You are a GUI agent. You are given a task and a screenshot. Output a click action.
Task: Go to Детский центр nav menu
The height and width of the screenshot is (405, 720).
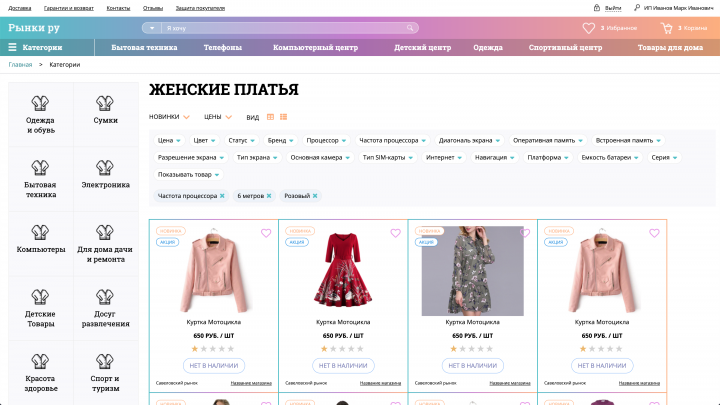tap(422, 47)
